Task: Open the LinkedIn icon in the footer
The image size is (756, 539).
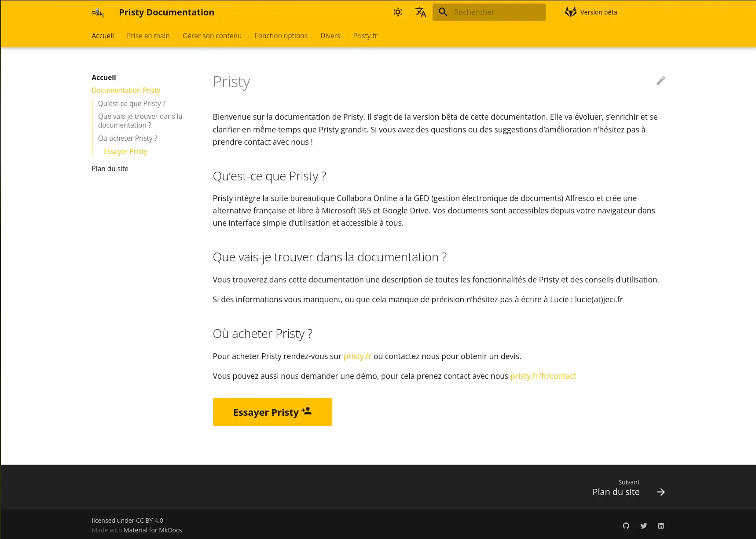Action: pyautogui.click(x=661, y=525)
